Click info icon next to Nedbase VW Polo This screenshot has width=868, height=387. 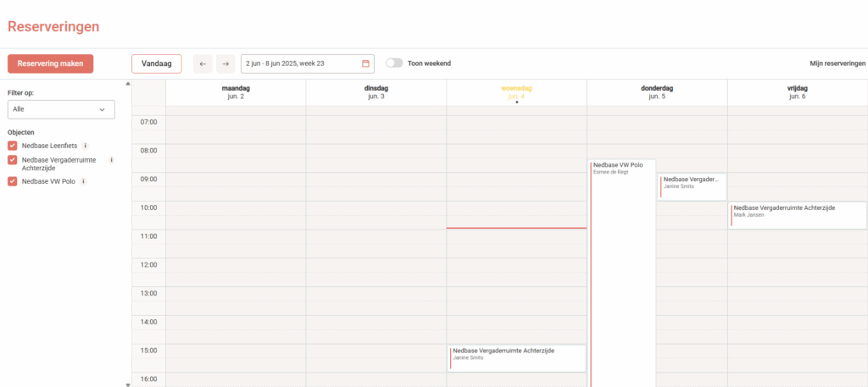click(x=84, y=181)
